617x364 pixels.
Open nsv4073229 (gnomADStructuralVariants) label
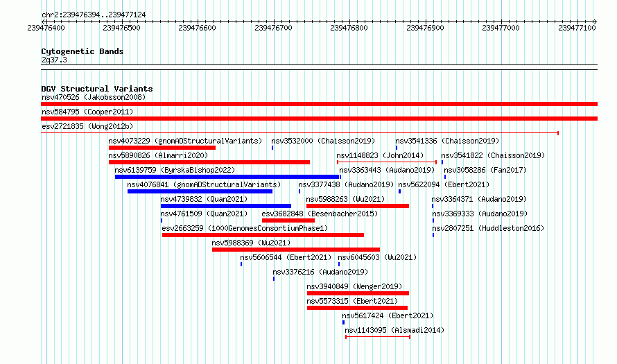pos(185,141)
